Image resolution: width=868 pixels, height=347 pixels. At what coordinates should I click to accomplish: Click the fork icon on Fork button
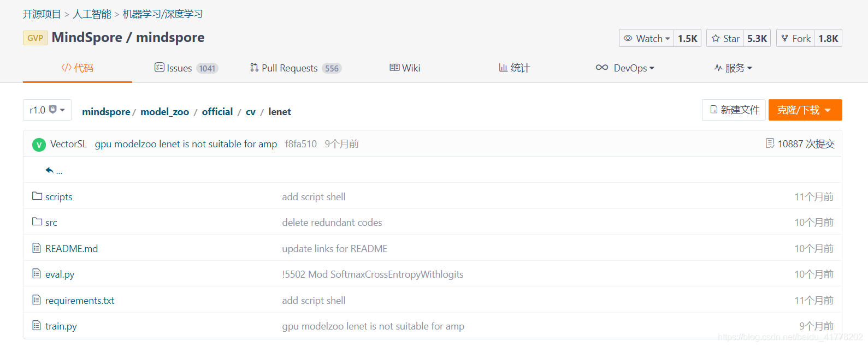click(785, 38)
